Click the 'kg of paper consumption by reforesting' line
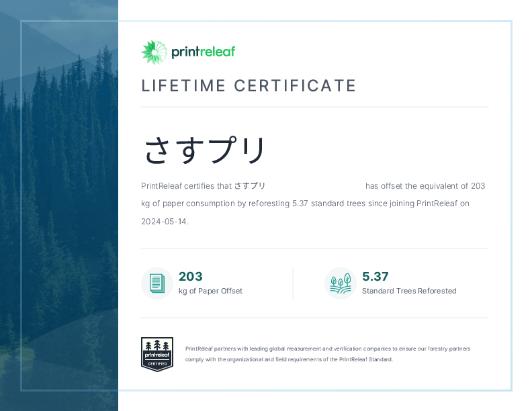Image resolution: width=532 pixels, height=411 pixels. pos(306,203)
